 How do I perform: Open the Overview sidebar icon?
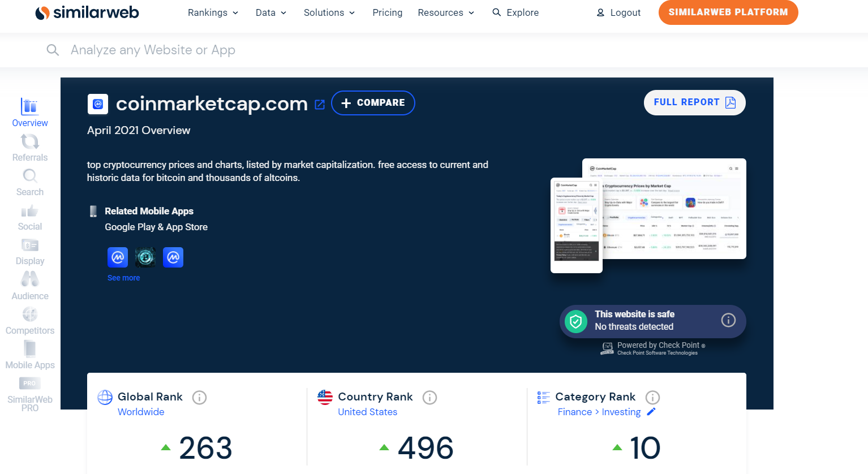[x=30, y=106]
